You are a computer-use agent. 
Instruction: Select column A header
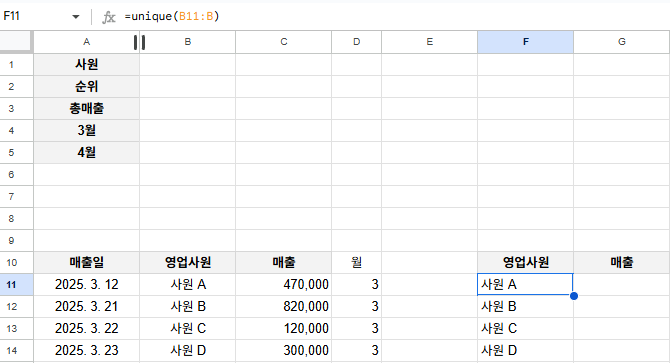click(x=86, y=42)
